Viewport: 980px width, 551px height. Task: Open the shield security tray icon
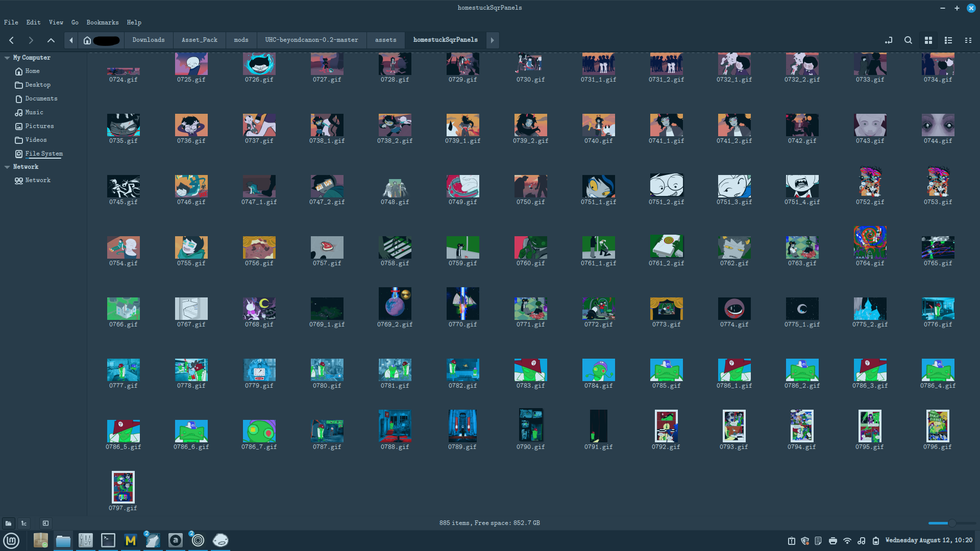tap(805, 541)
